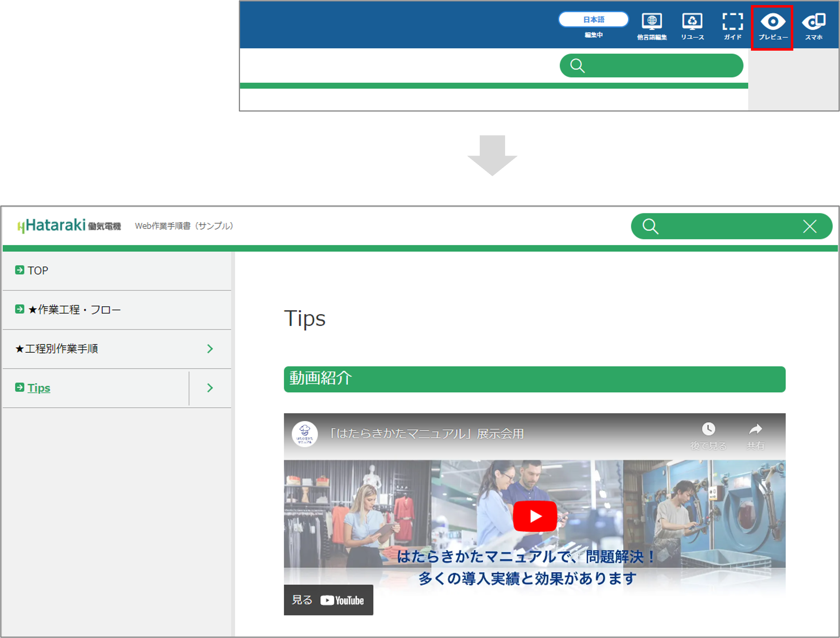Open ★作業工程・フロー menu item

click(x=74, y=309)
